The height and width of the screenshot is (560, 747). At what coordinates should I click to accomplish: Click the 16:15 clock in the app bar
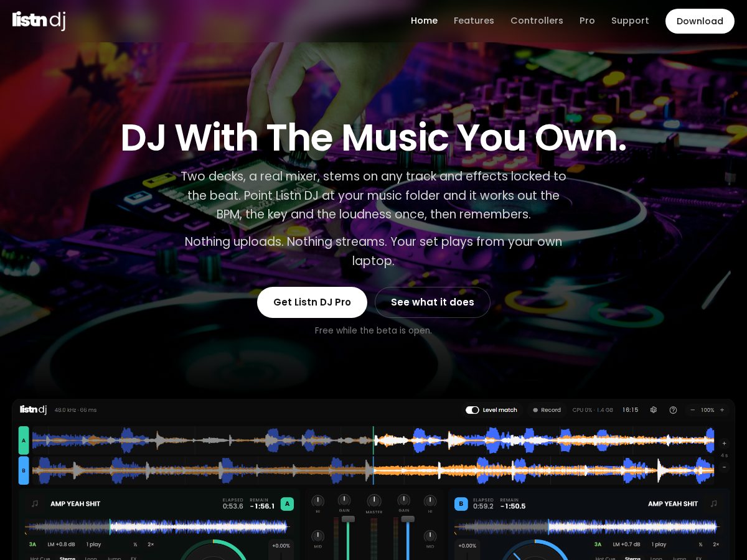tap(631, 410)
